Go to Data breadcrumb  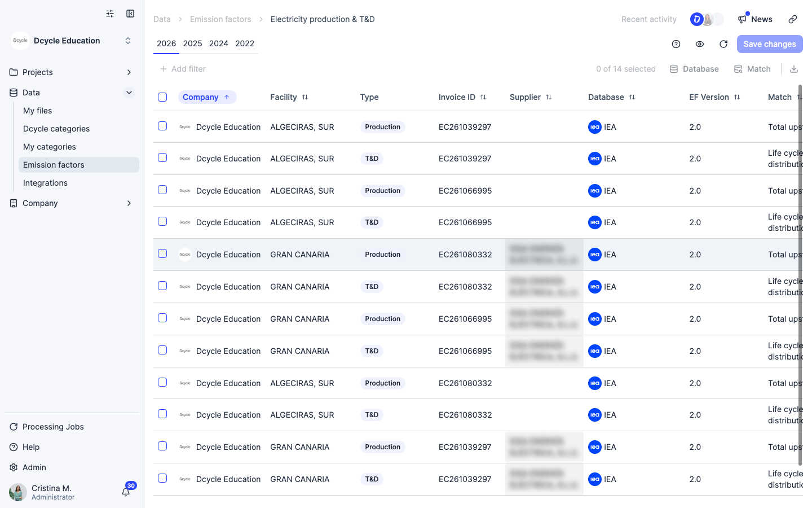[162, 19]
